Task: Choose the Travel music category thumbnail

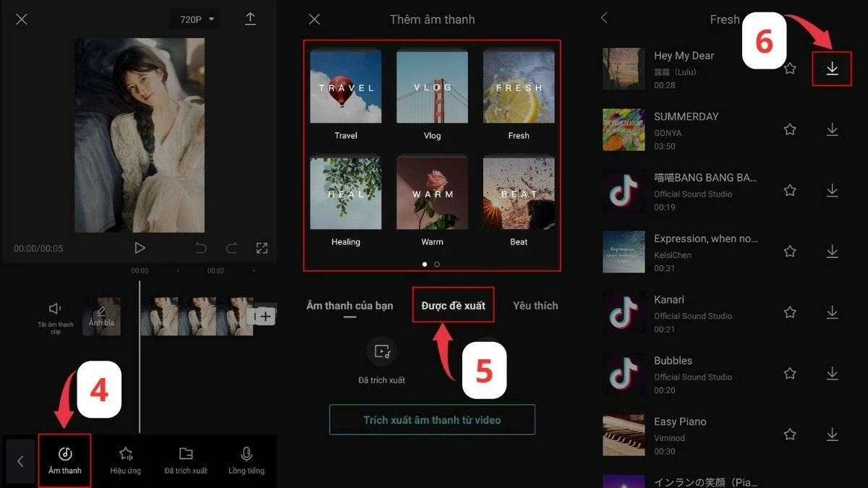Action: [x=346, y=88]
